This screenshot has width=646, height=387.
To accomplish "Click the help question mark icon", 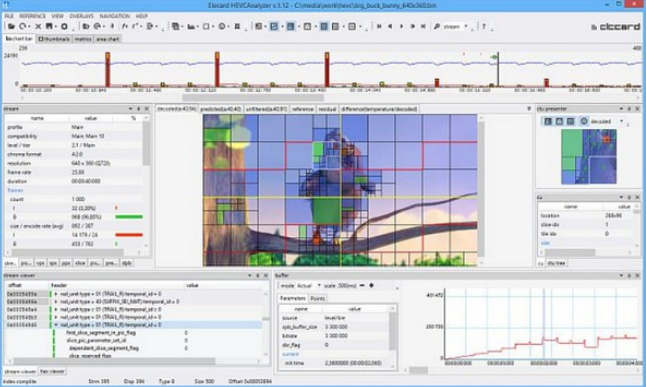I will pos(484,26).
